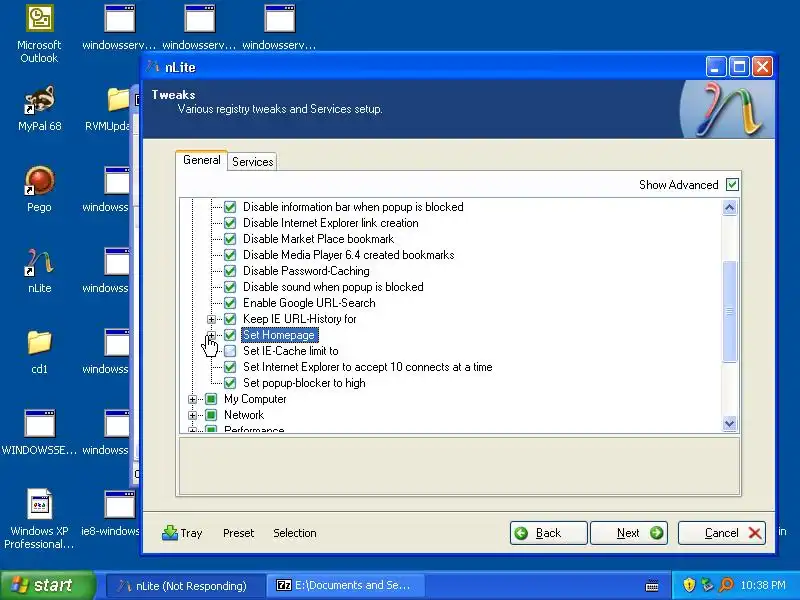Expand the Set Homepage node

(211, 335)
